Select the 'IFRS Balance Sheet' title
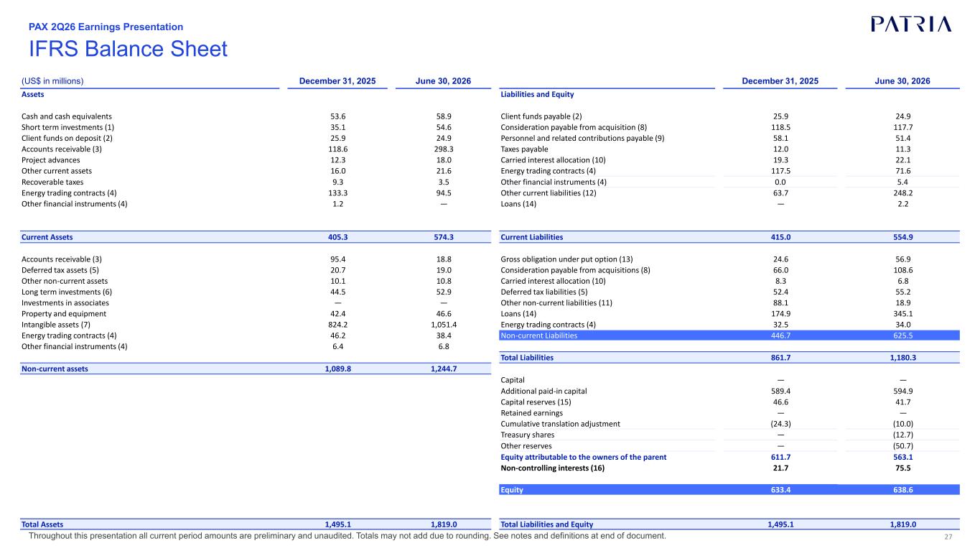The height and width of the screenshot is (551, 980). (x=128, y=49)
